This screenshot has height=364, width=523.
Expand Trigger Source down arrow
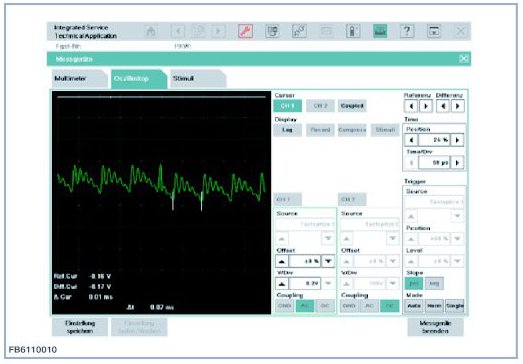click(457, 217)
